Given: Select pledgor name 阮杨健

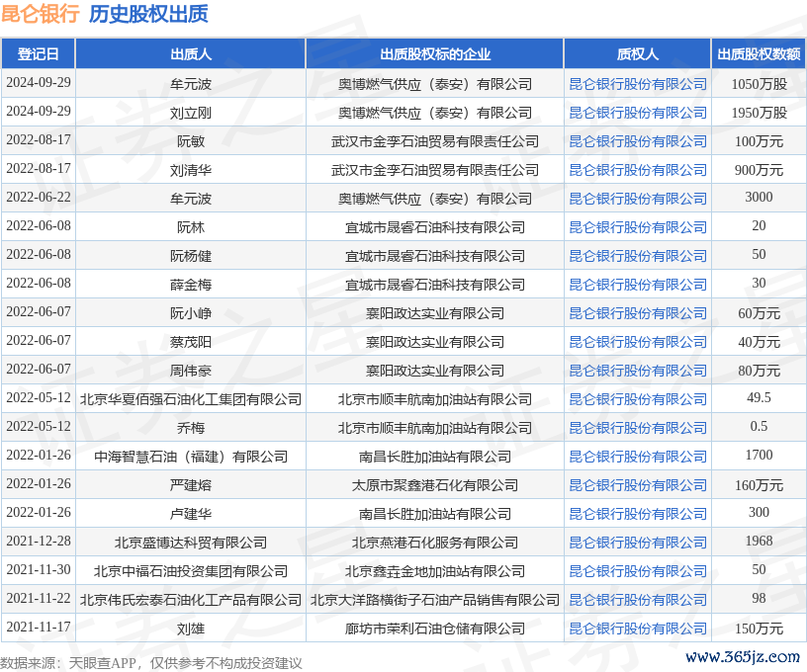Looking at the screenshot, I should (x=191, y=256).
